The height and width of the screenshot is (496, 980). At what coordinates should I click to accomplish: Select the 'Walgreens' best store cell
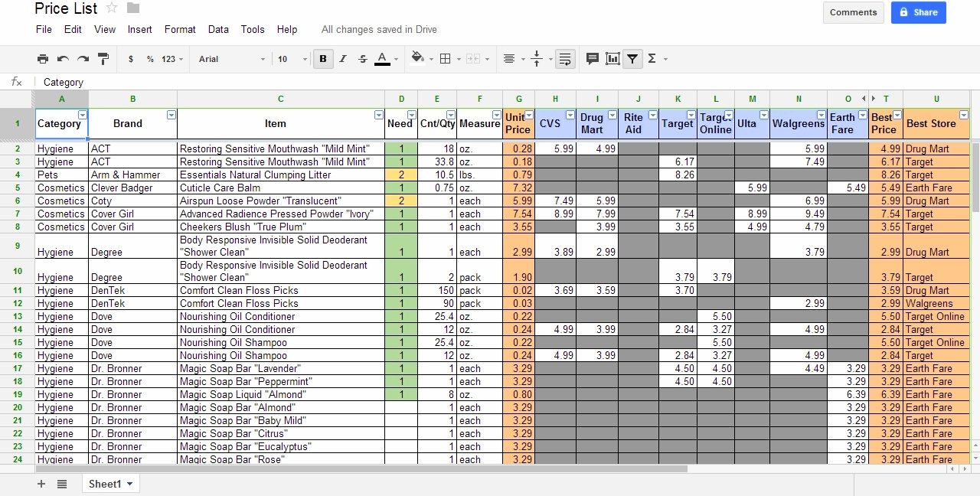[x=936, y=303]
